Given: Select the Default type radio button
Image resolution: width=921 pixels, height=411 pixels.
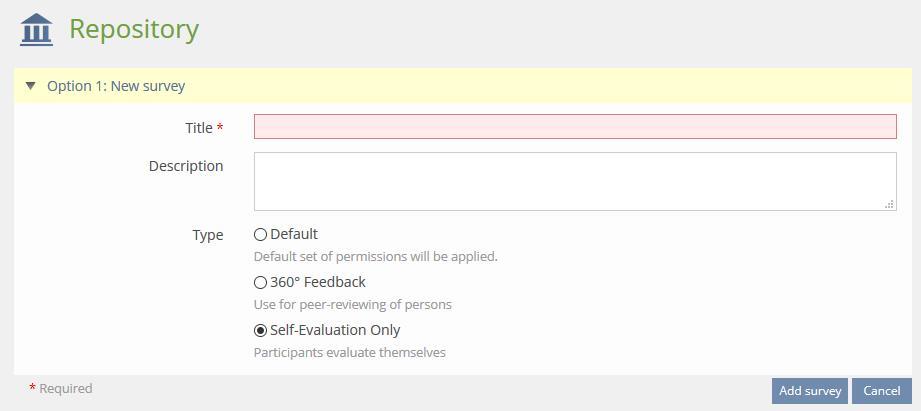Looking at the screenshot, I should (x=261, y=235).
